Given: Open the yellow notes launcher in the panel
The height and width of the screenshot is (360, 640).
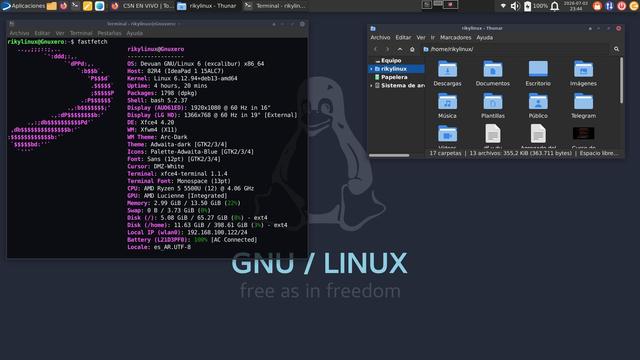Looking at the screenshot, I should 87,6.
